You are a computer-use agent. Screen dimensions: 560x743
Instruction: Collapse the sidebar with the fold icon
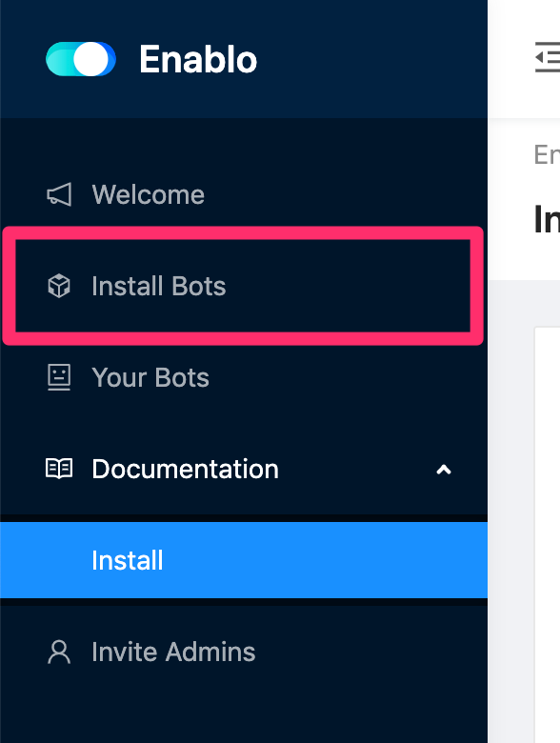coord(549,57)
